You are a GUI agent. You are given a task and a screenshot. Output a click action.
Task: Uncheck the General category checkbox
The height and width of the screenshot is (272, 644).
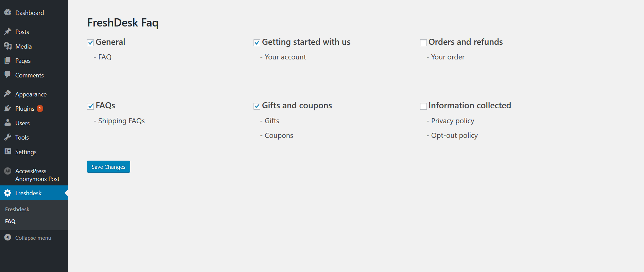coord(90,42)
